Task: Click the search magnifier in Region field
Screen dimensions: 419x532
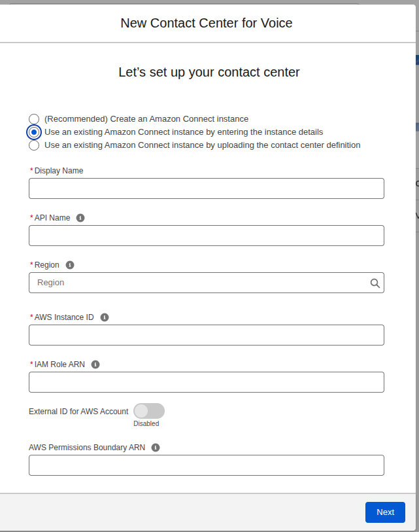Action: coord(375,283)
